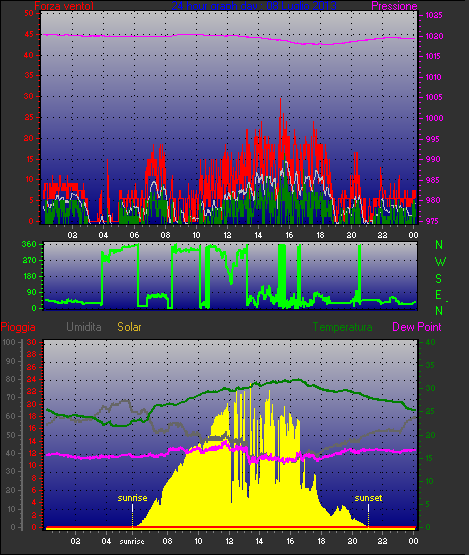This screenshot has width=469, height=555.
Task: Click the 180 value on the wind direction axis
Action: [x=29, y=276]
